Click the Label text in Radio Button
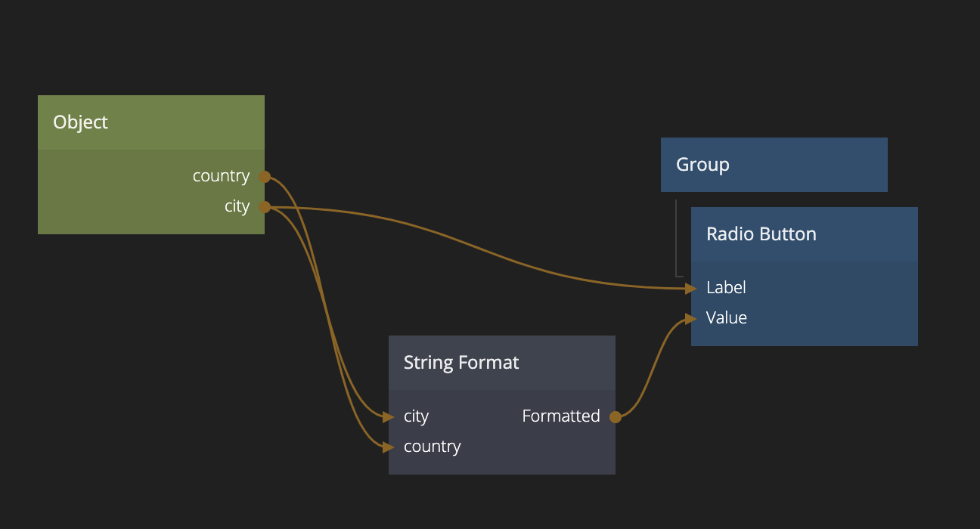Viewport: 980px width, 529px height. [726, 288]
